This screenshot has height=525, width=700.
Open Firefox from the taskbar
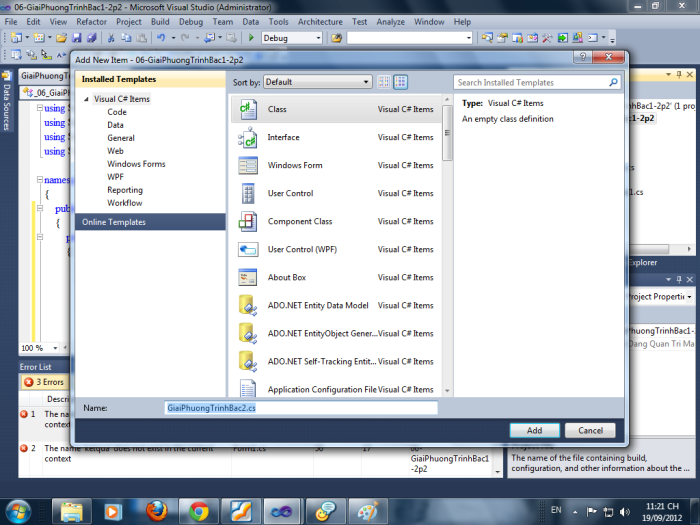[157, 511]
